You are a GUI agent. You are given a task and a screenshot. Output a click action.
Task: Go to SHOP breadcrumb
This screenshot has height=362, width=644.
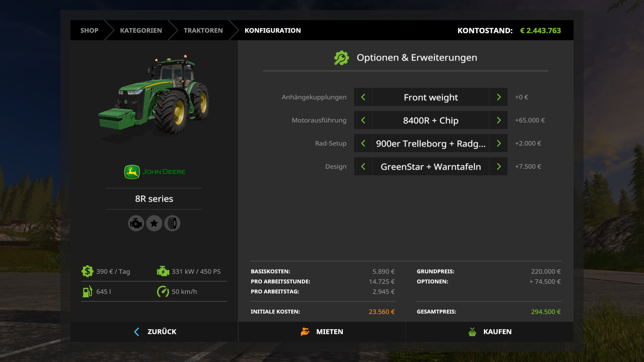(x=89, y=31)
